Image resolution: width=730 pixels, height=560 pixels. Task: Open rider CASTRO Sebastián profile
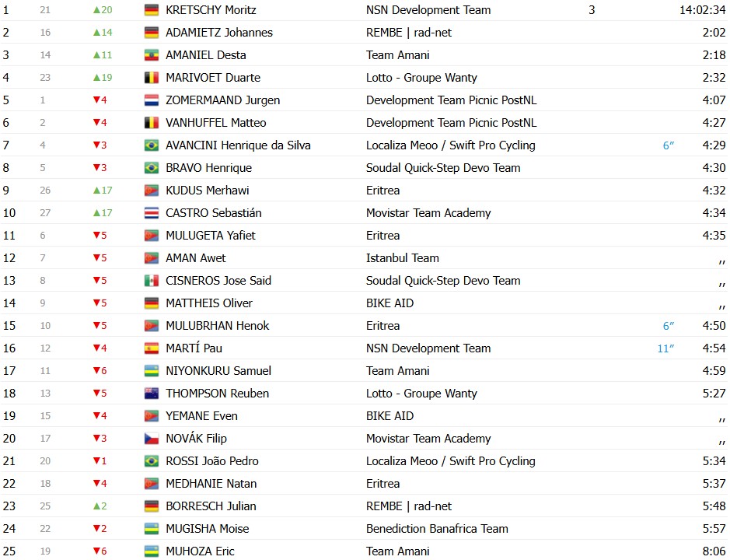(214, 213)
